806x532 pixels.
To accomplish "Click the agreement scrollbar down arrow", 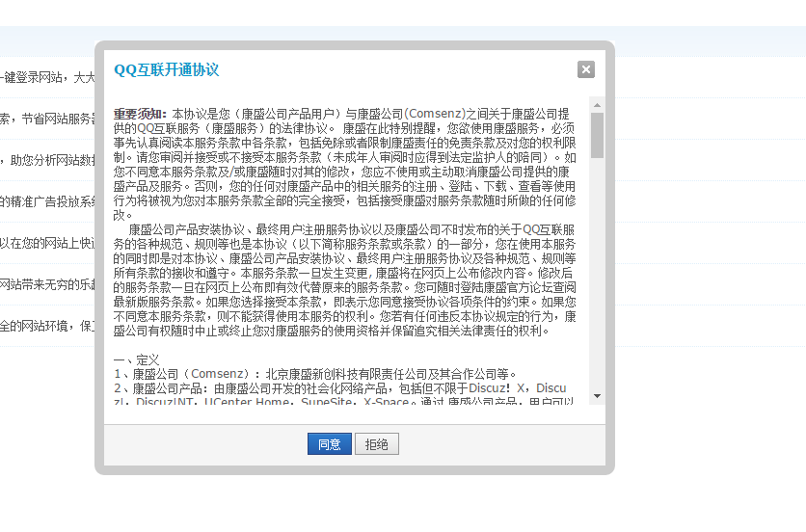I will pos(597,396).
